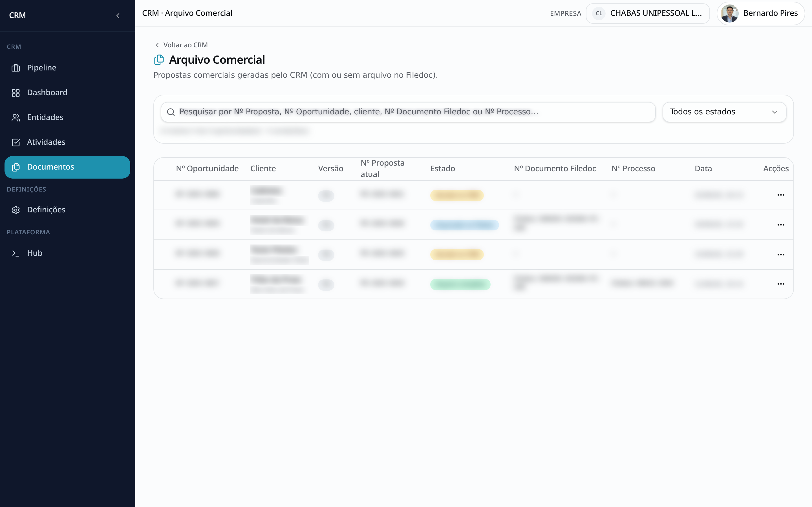Click the Definições gear icon
This screenshot has height=507, width=812.
click(16, 210)
